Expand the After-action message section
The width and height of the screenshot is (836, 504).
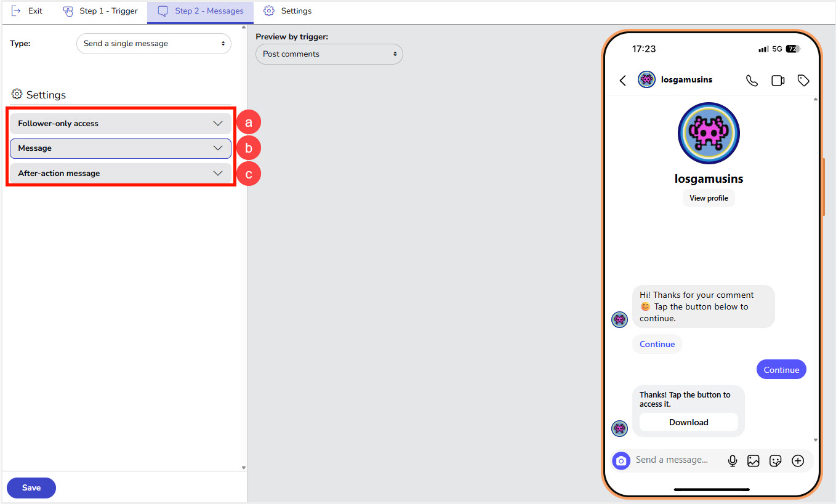[x=121, y=174]
